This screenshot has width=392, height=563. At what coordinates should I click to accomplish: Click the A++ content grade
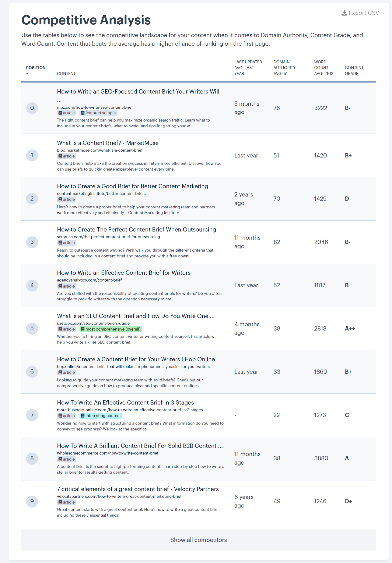pyautogui.click(x=350, y=328)
